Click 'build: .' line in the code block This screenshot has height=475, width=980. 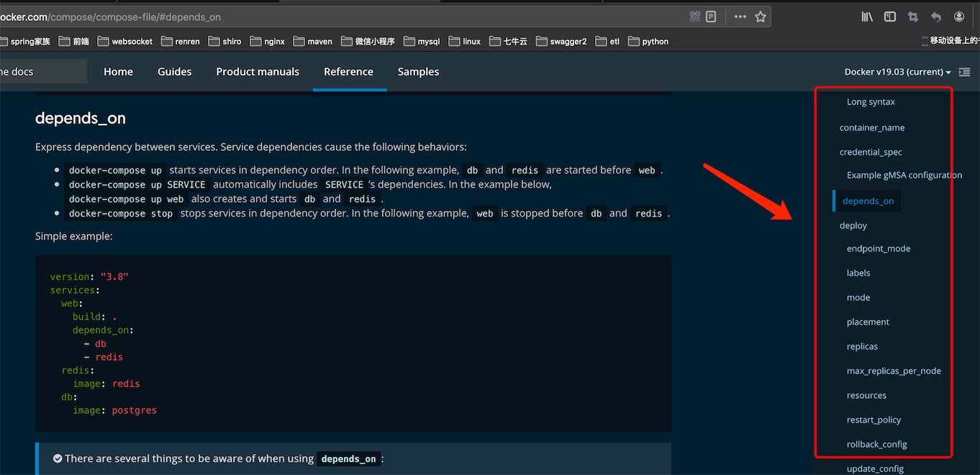(94, 317)
